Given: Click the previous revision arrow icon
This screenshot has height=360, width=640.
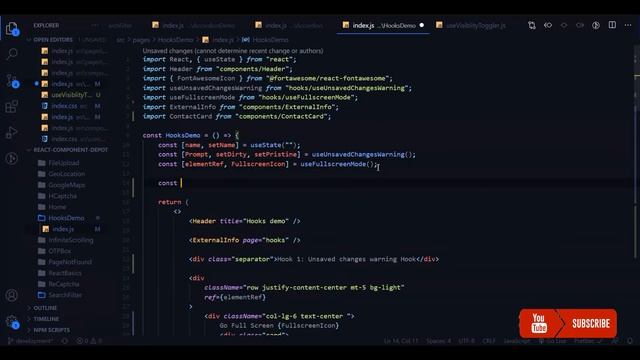Looking at the screenshot, I should click(x=548, y=25).
